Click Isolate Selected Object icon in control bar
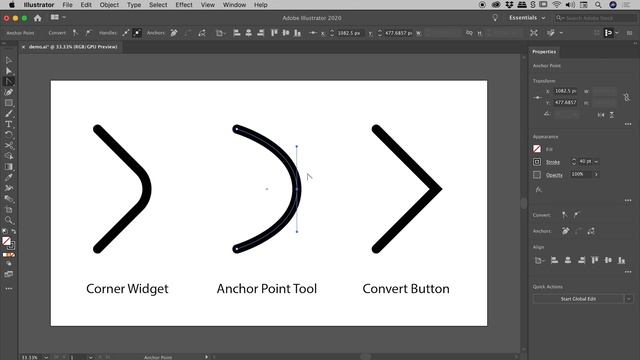Viewport: 640px width, 360px height. tap(534, 33)
